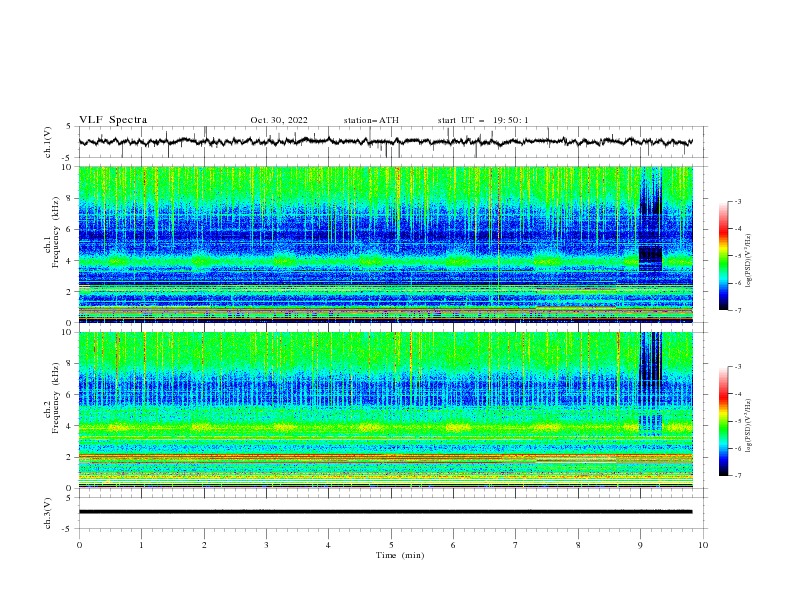Click the "start UT = 19:50:1" header text
Image resolution: width=792 pixels, height=612 pixels.
483,120
